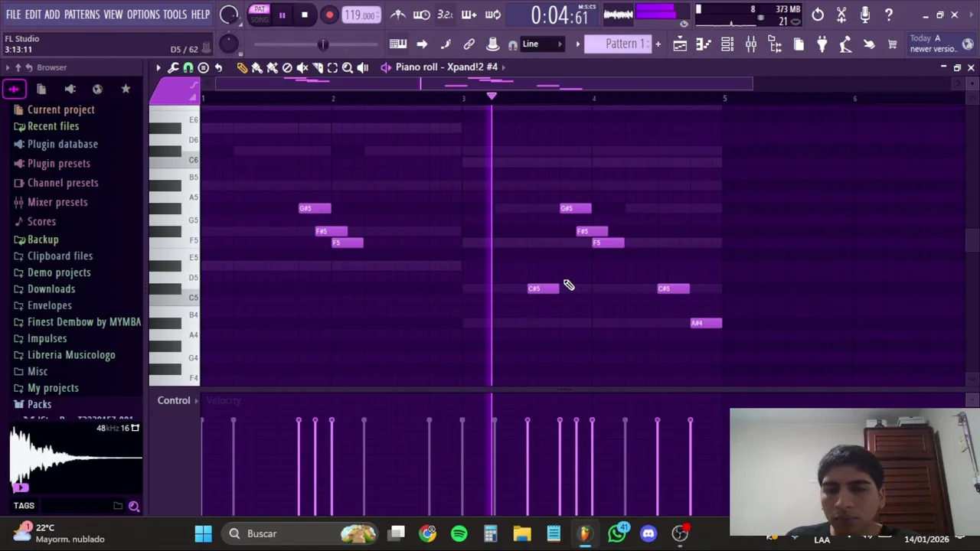Viewport: 980px width, 551px height.
Task: Open piano roll Tools wrench menu
Action: point(174,67)
